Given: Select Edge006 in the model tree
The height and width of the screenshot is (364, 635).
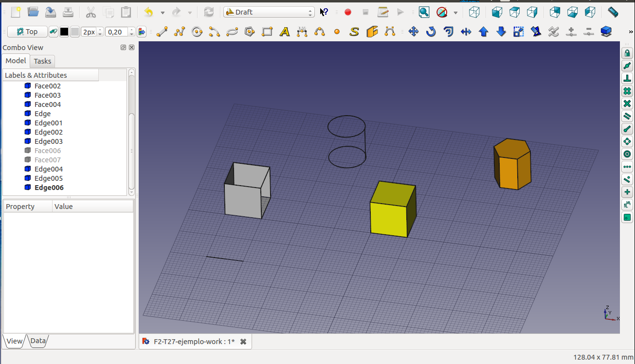Looking at the screenshot, I should click(49, 188).
